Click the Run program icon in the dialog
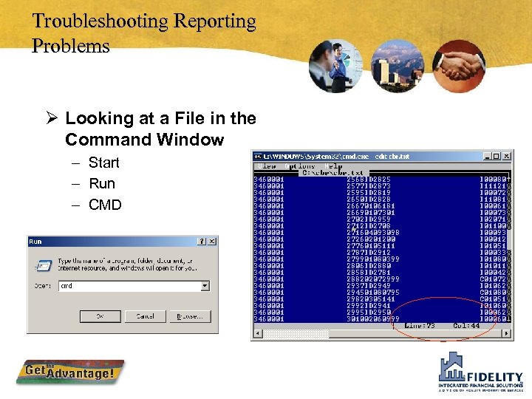Viewport: 532px width, 399px height. [x=44, y=265]
